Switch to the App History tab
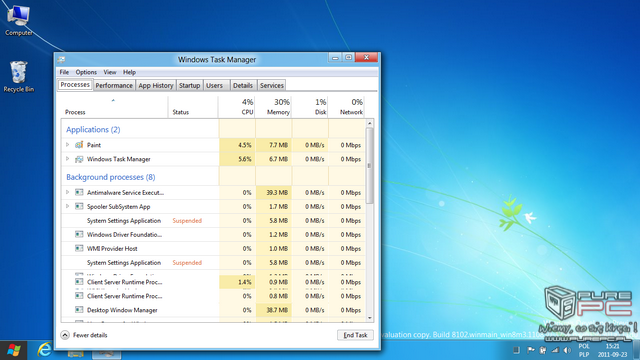The image size is (640, 360). point(156,85)
